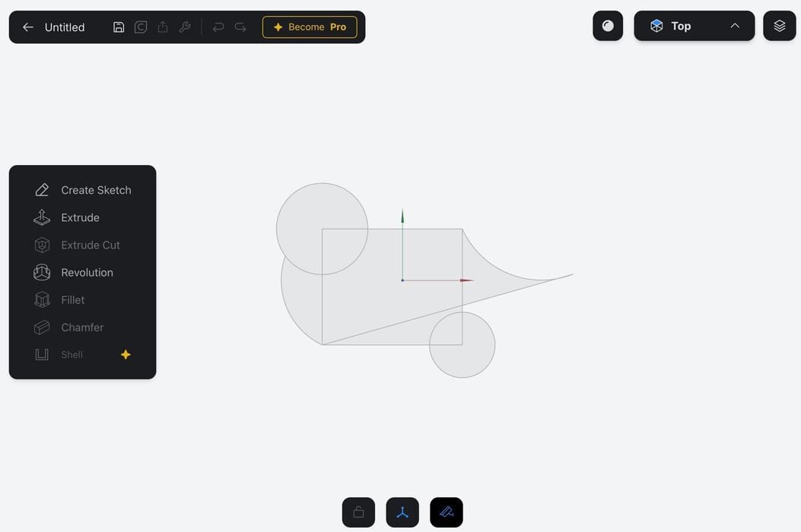801x532 pixels.
Task: Toggle the unlock padlock button
Action: pos(358,512)
